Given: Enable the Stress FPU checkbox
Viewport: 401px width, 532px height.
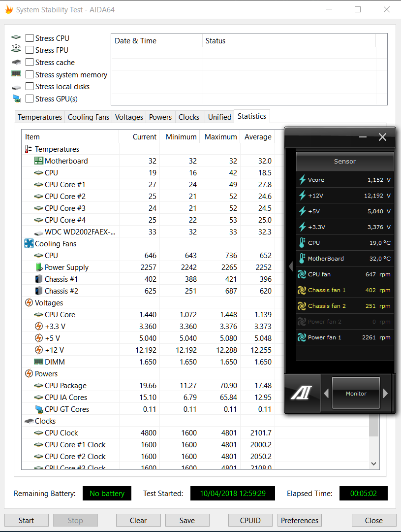Looking at the screenshot, I should [x=30, y=50].
